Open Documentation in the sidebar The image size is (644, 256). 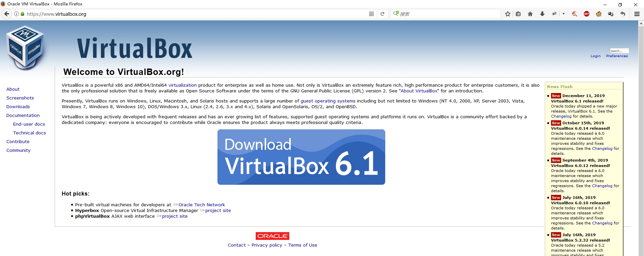(23, 115)
